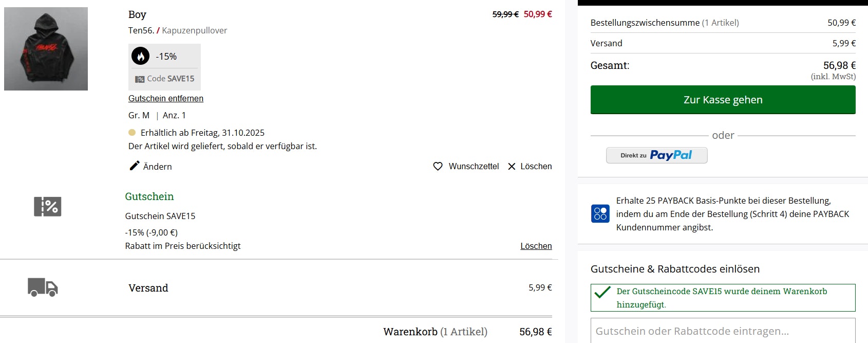
Task: Click the pencil icon to edit item
Action: coord(135,166)
